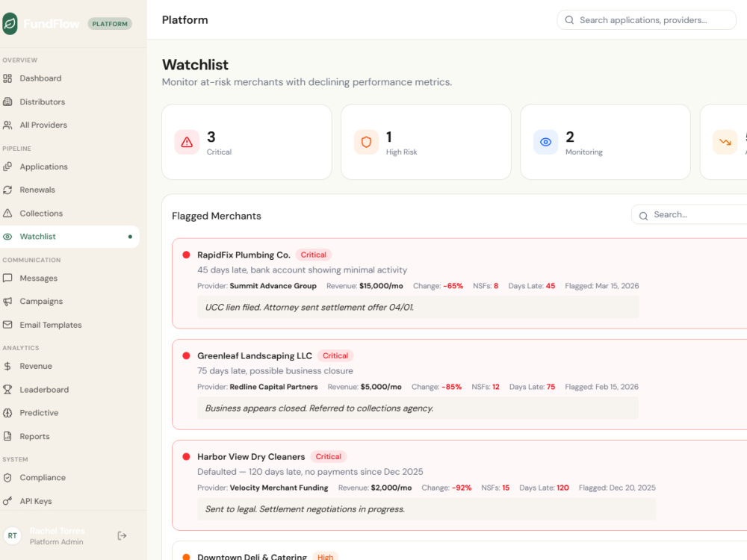Click the Distributors building icon

click(x=7, y=102)
